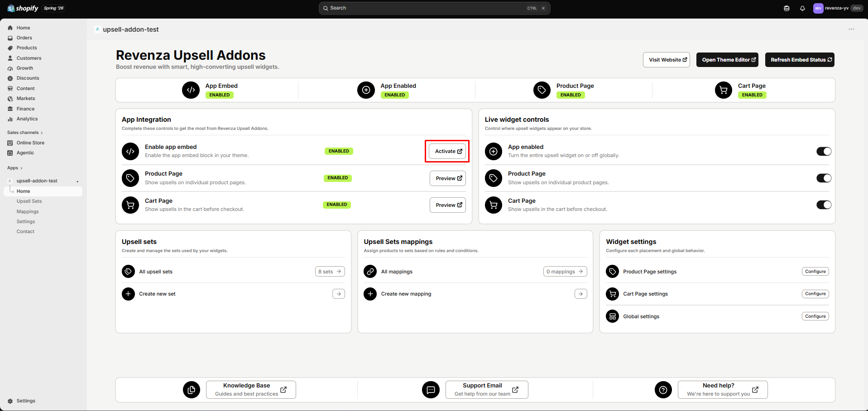
Task: Open Mappings in the app menu
Action: (28, 212)
